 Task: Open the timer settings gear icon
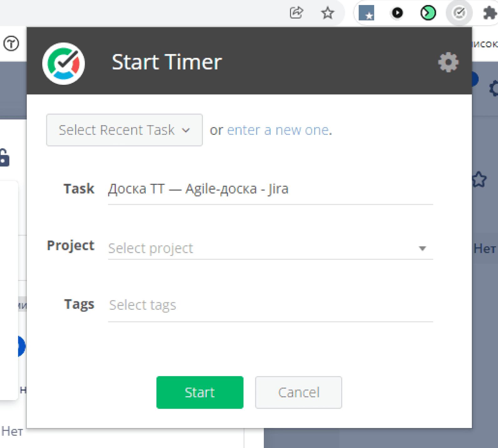[448, 62]
